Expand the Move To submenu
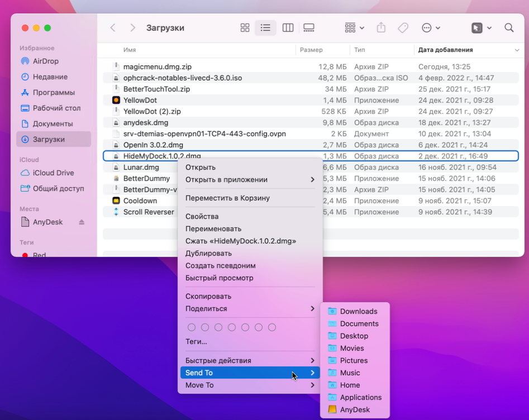 tap(250, 385)
